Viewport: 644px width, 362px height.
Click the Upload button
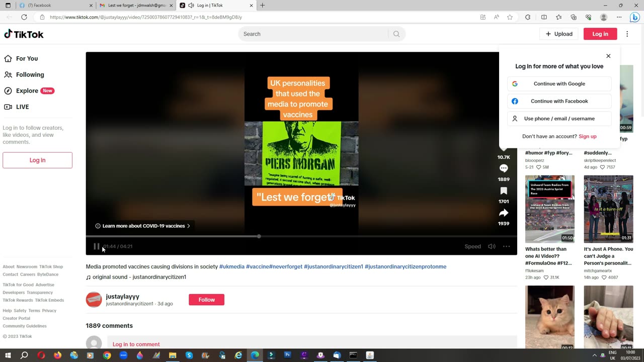pyautogui.click(x=559, y=34)
